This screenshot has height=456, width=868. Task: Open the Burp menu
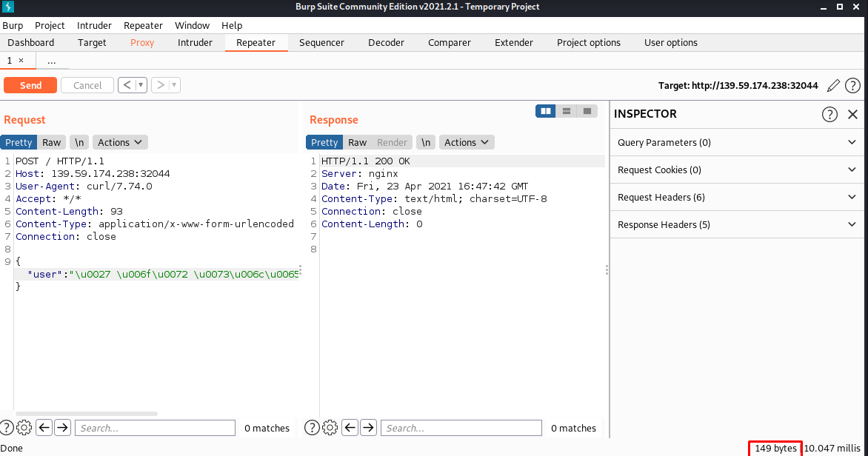(13, 25)
